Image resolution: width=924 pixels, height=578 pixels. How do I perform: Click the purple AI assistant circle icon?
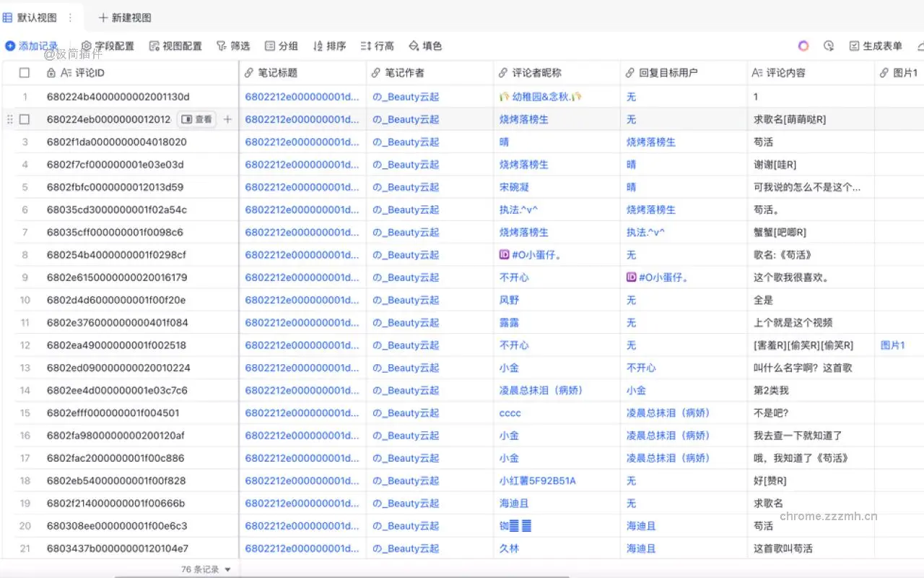click(803, 46)
